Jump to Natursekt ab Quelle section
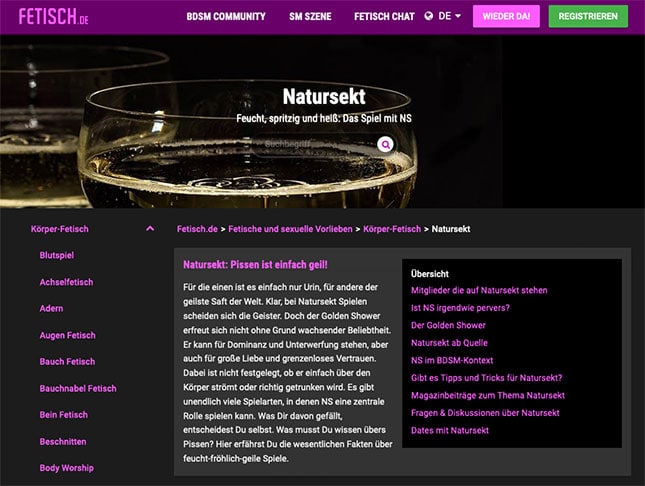 tap(449, 343)
